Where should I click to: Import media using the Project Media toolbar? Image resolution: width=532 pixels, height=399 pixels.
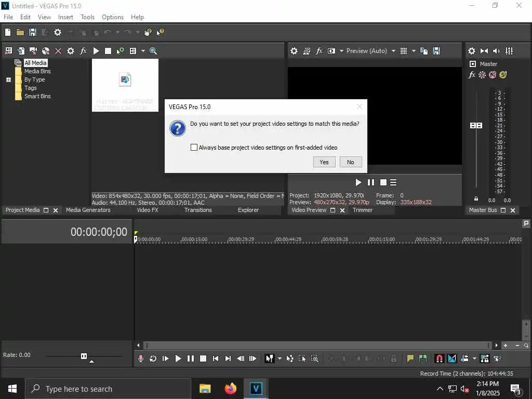(x=21, y=51)
